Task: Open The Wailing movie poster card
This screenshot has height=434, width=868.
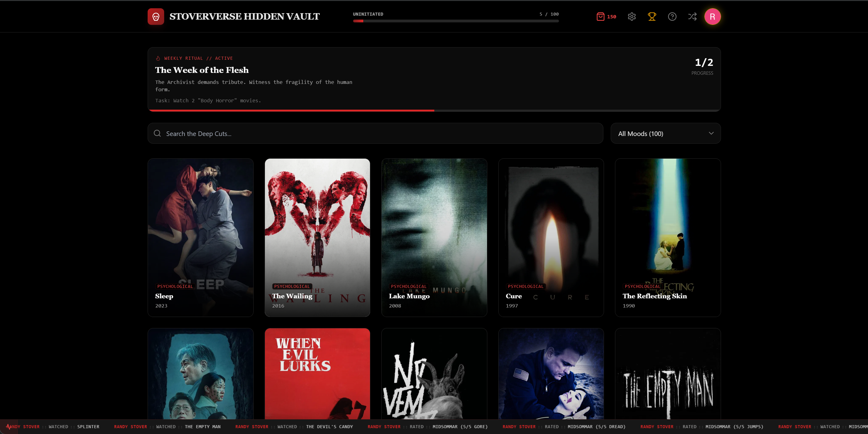Action: coord(317,238)
